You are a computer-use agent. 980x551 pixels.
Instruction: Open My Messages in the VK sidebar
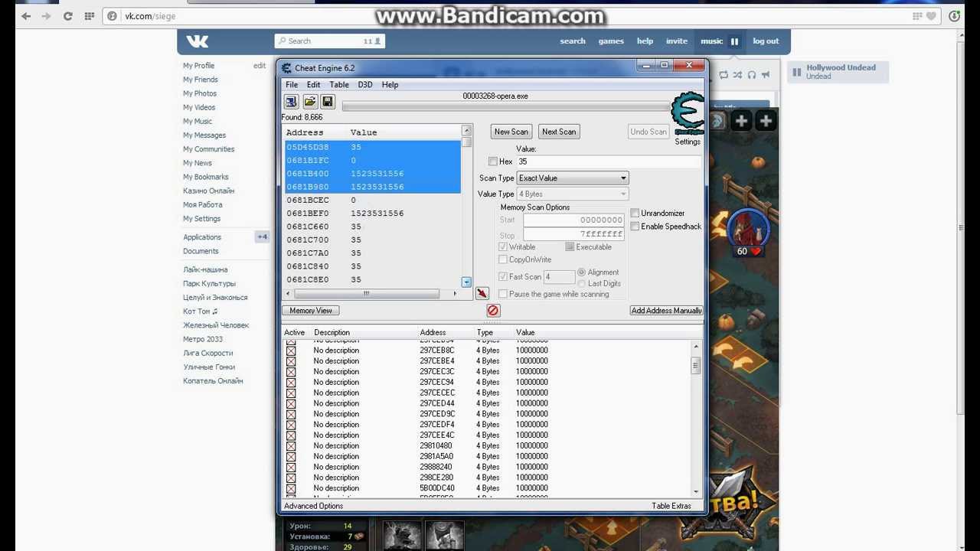click(x=204, y=135)
